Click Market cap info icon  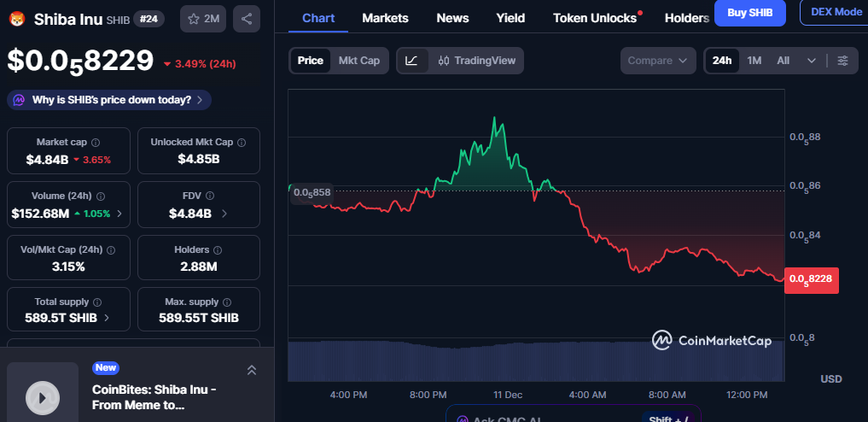pyautogui.click(x=96, y=143)
